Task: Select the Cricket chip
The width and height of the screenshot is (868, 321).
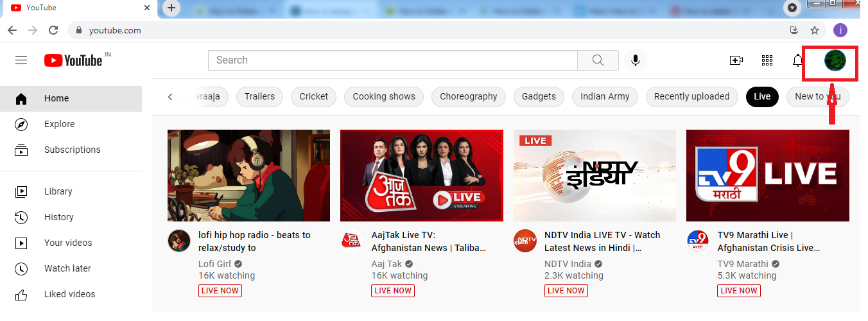Action: [314, 97]
